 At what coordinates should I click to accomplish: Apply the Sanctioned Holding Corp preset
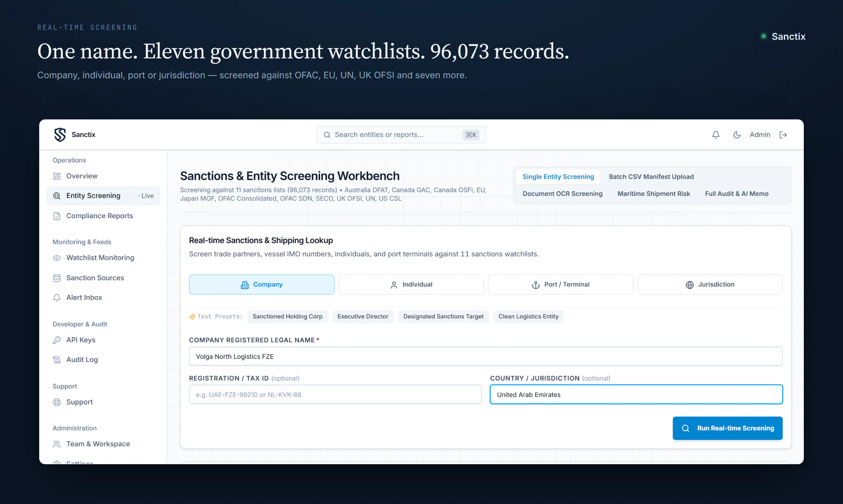pos(287,317)
